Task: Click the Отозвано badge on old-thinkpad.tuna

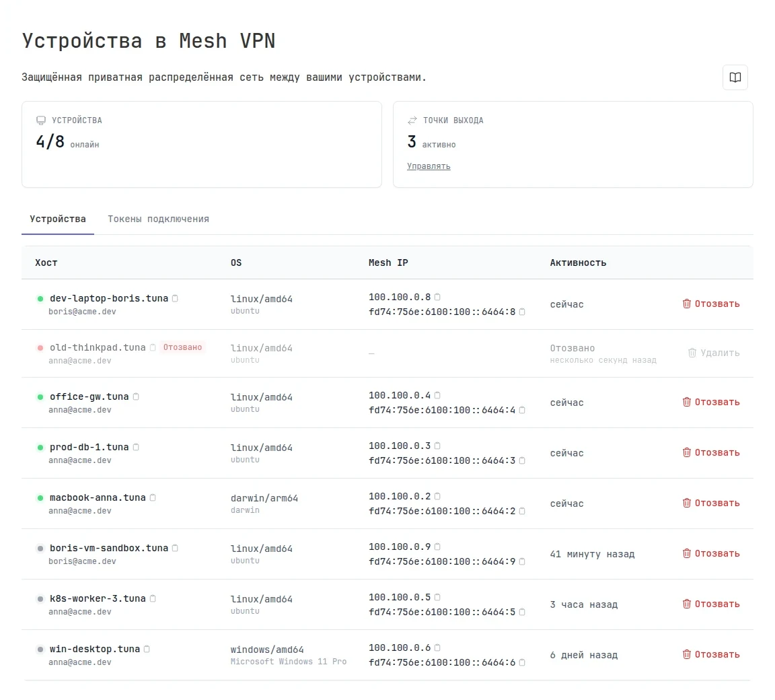Action: click(182, 347)
